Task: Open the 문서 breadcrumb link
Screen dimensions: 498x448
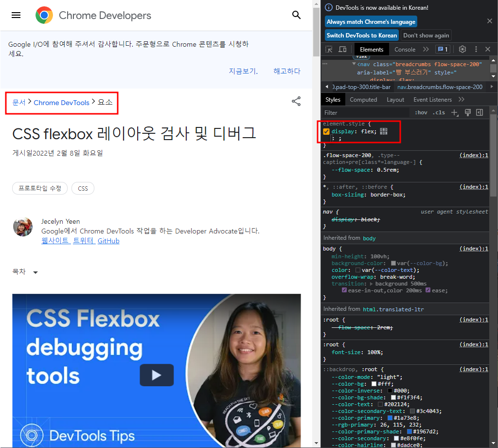Action: tap(19, 102)
